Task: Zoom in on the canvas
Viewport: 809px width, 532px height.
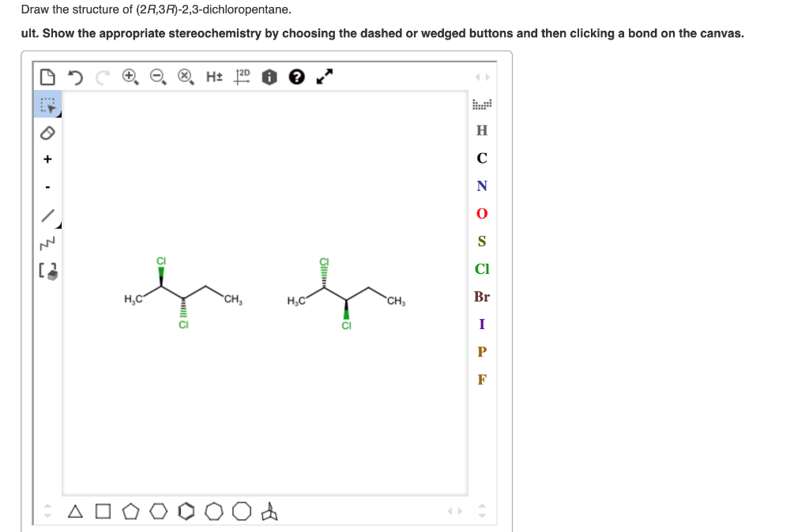Action: pyautogui.click(x=128, y=77)
